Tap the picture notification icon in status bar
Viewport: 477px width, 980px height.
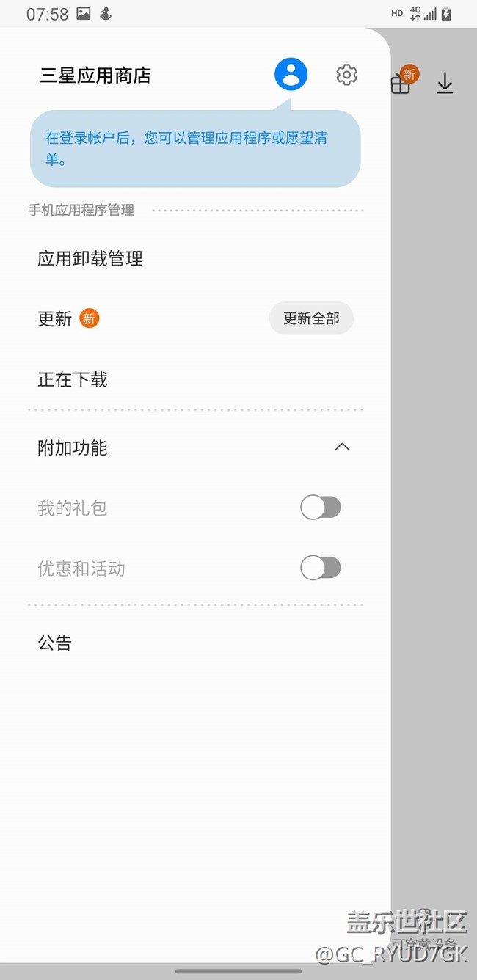tap(84, 13)
